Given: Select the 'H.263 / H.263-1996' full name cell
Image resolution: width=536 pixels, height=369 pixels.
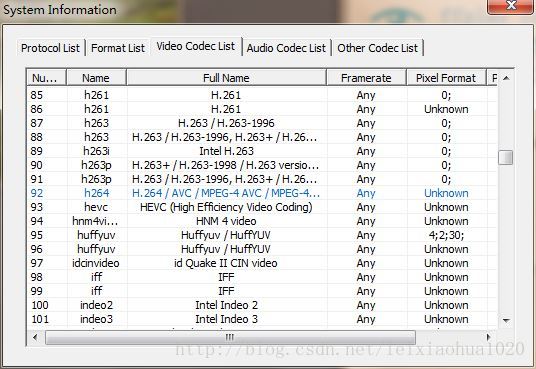Looking at the screenshot, I should tap(226, 123).
